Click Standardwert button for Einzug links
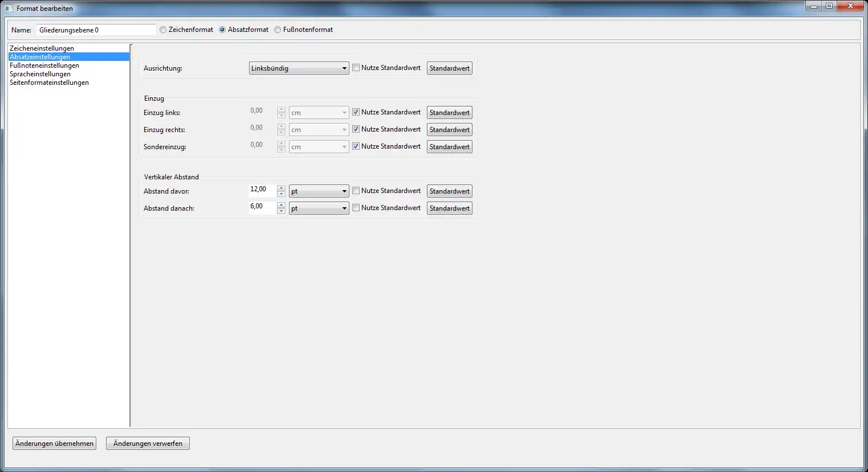The width and height of the screenshot is (868, 472). pyautogui.click(x=450, y=113)
